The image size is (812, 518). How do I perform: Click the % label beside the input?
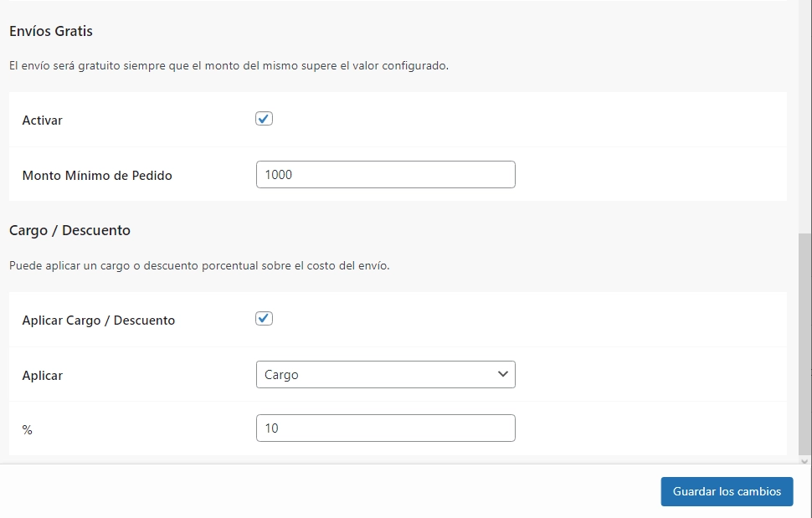pyautogui.click(x=27, y=429)
